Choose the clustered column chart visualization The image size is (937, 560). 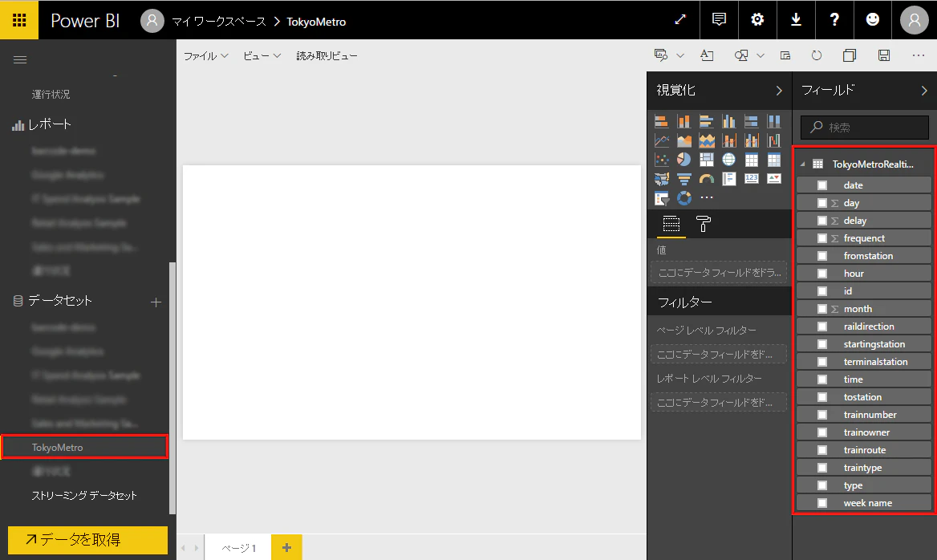[x=729, y=121]
